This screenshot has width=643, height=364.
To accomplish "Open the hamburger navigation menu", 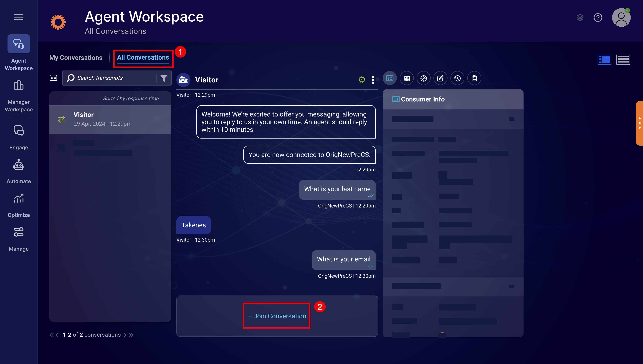I will tap(19, 17).
